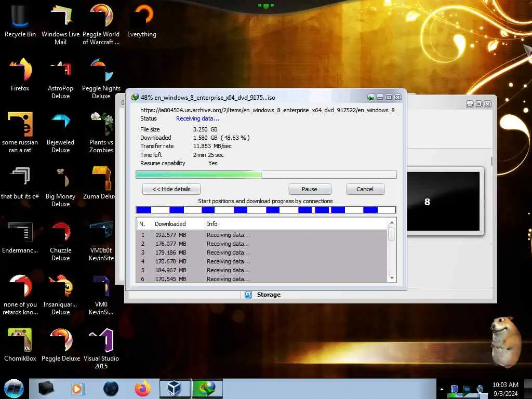Open media player from the taskbar
The width and height of the screenshot is (532, 399).
click(x=77, y=389)
